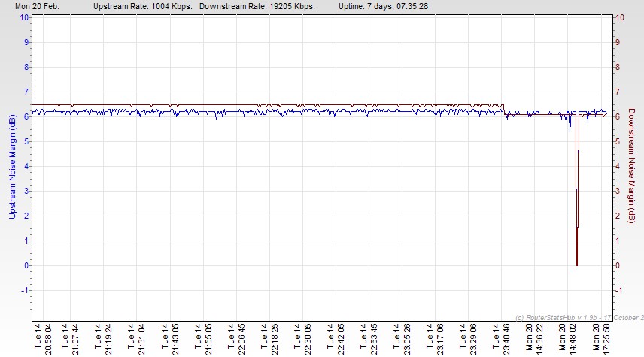644x357 pixels.
Task: Click the Upstream Rate 1004 Kbps text
Action: click(x=142, y=5)
